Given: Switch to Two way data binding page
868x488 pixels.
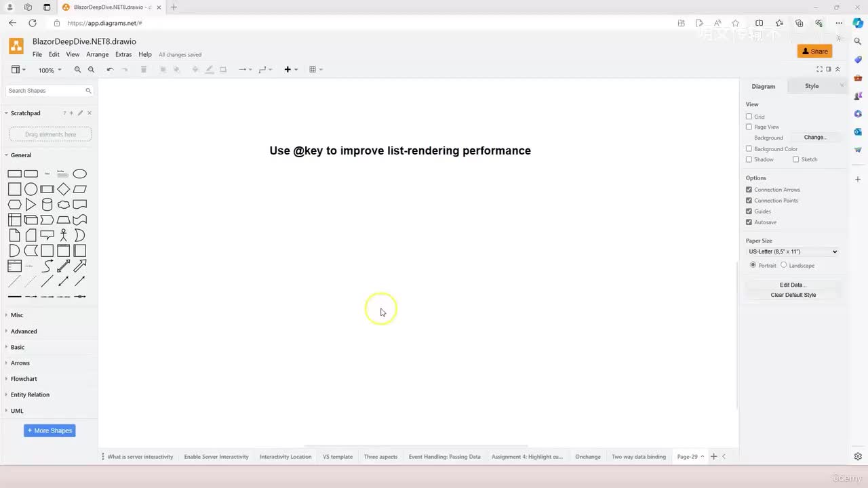Looking at the screenshot, I should click(x=639, y=457).
